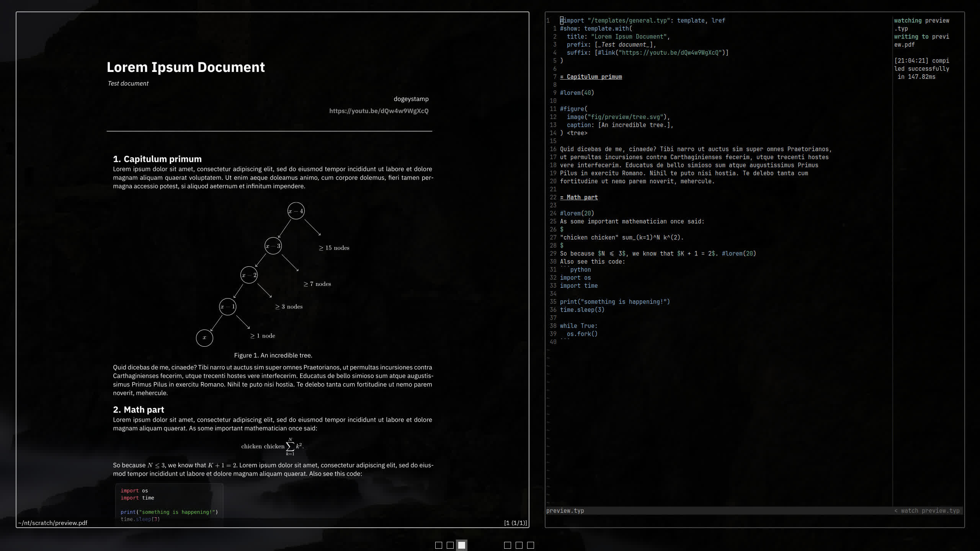This screenshot has height=551, width=980.
Task: Place cursor on the os.fork() line
Action: pos(582,334)
